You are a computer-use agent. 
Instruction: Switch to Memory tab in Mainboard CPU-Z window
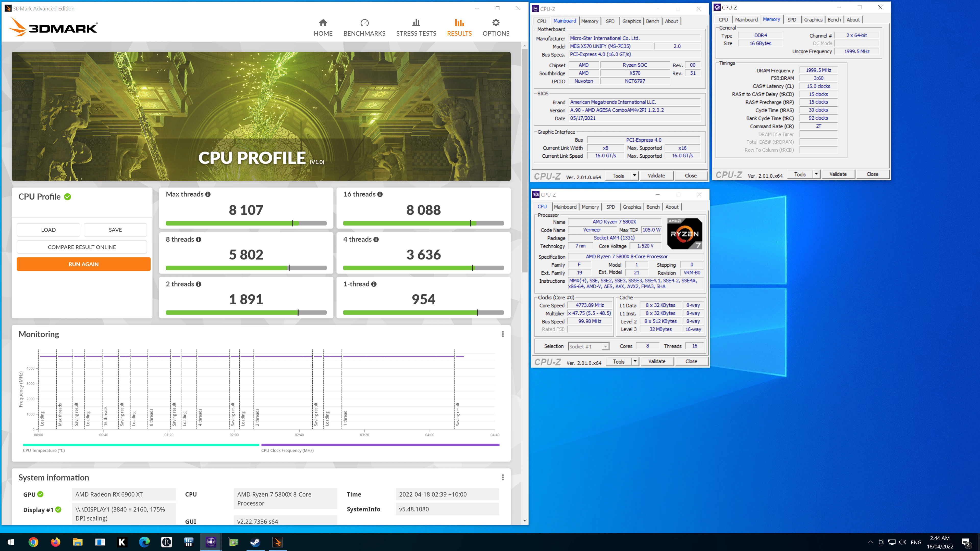[590, 21]
